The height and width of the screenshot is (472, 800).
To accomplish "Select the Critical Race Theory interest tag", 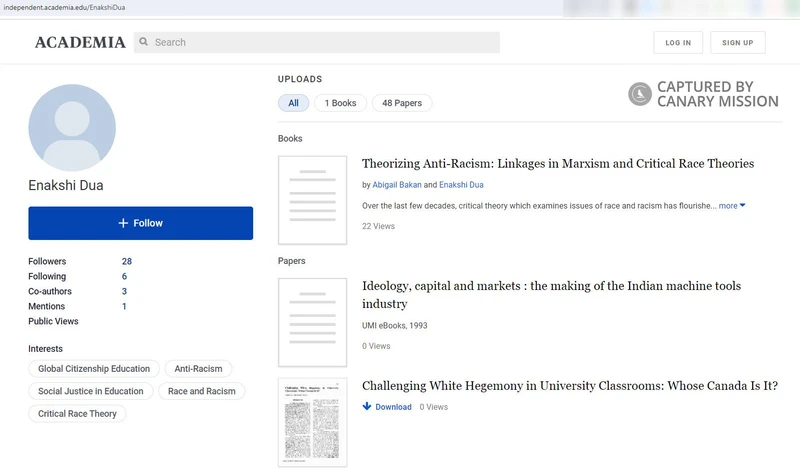I will [x=77, y=414].
